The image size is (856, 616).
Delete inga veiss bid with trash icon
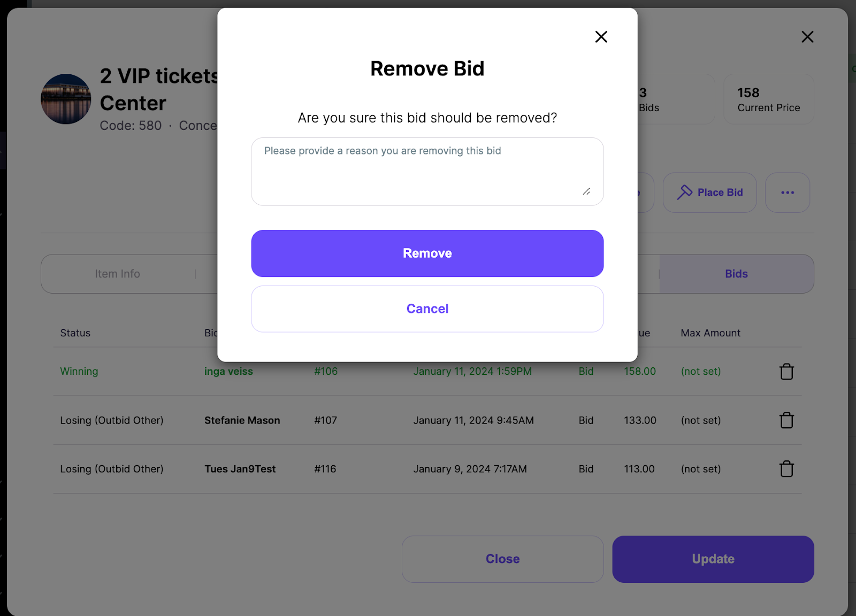tap(786, 371)
